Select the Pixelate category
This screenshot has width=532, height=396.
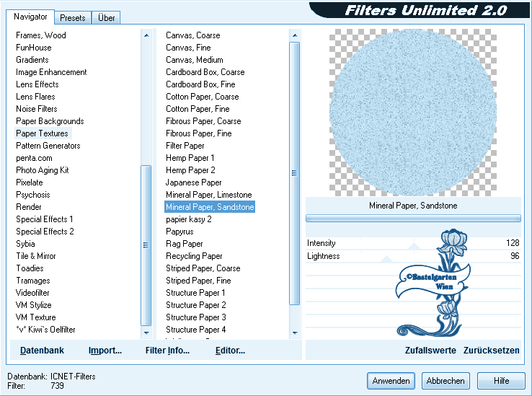(x=30, y=182)
